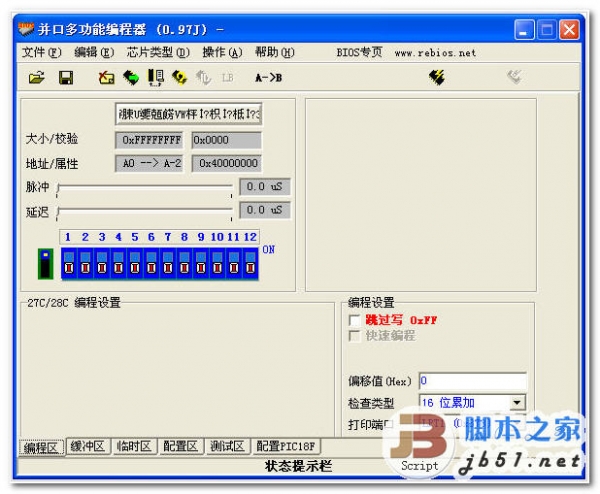Click the 0xFFFFFFFF size field
Screen dimensions: 600x494
(149, 140)
